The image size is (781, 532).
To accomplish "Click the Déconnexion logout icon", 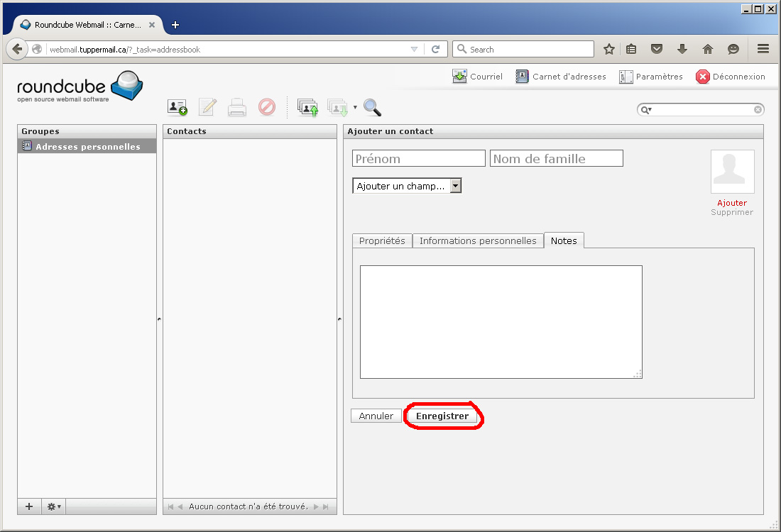I will click(702, 77).
